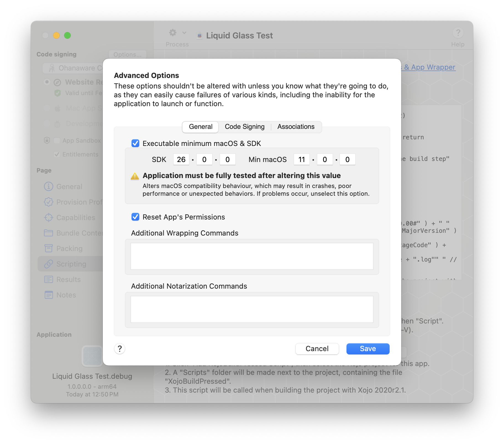Select the General tab in Advanced Options
The width and height of the screenshot is (504, 444).
tap(201, 127)
